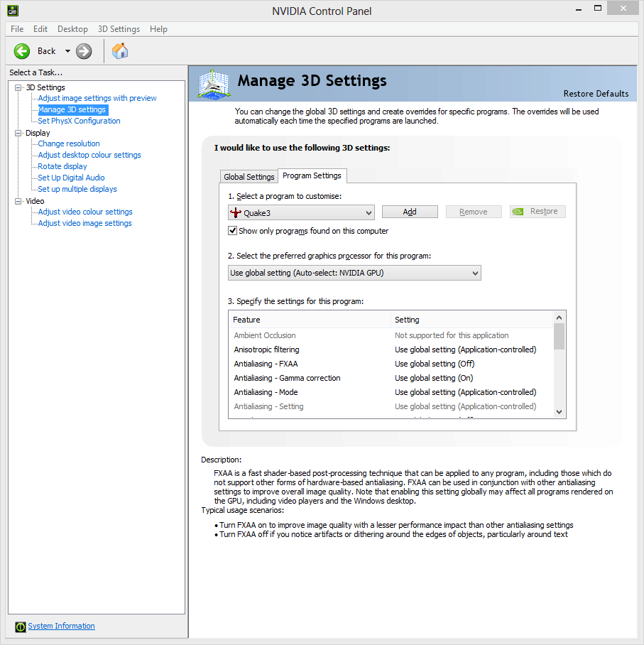Select the Anisotropic filtering feature row
The height and width of the screenshot is (645, 644).
391,349
